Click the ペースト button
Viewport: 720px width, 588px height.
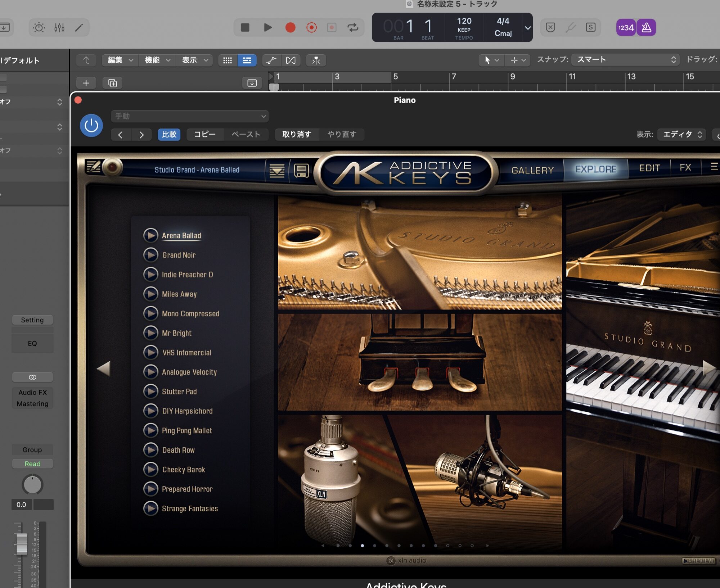point(246,134)
